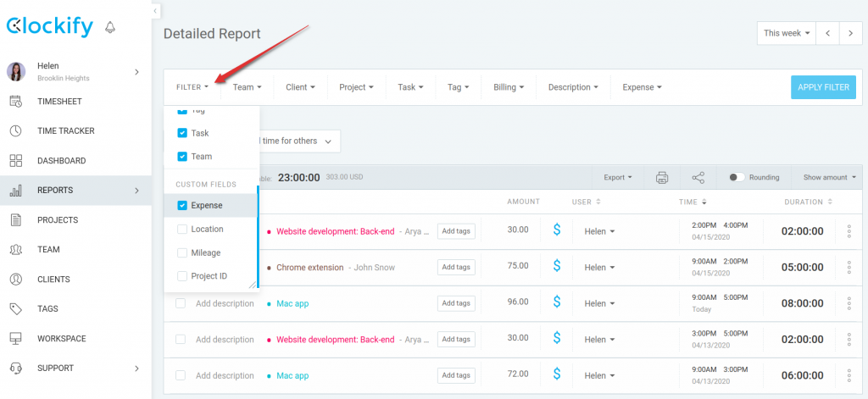Open the FILTER dropdown
Image resolution: width=868 pixels, height=399 pixels.
(192, 87)
